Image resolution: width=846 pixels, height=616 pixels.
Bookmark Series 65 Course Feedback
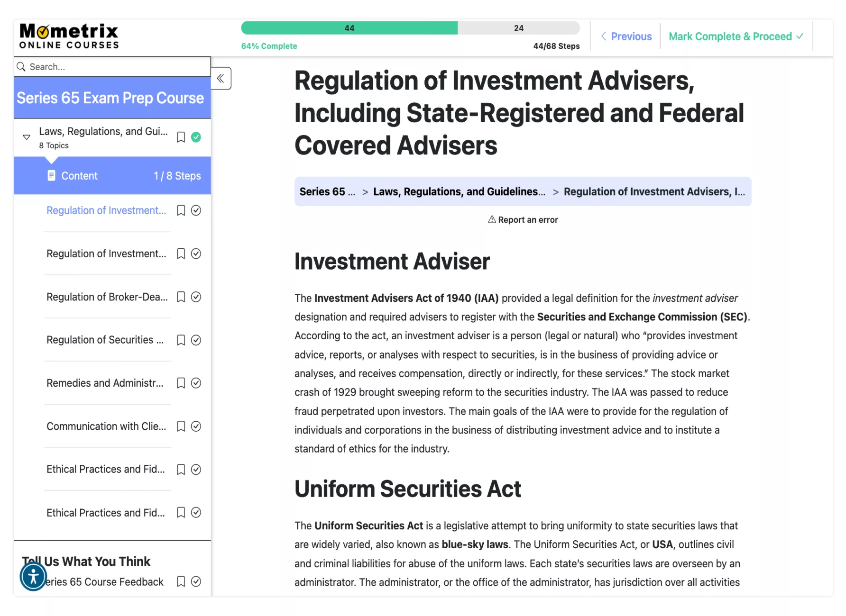point(181,581)
